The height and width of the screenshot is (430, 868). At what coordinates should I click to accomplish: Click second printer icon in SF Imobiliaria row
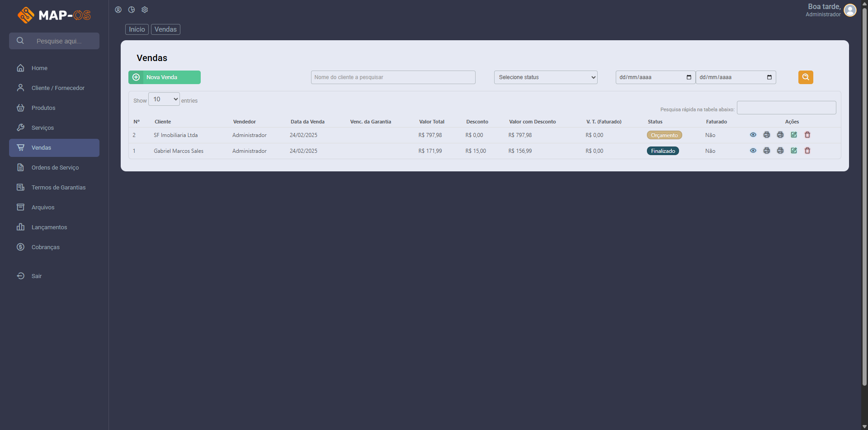coord(780,135)
